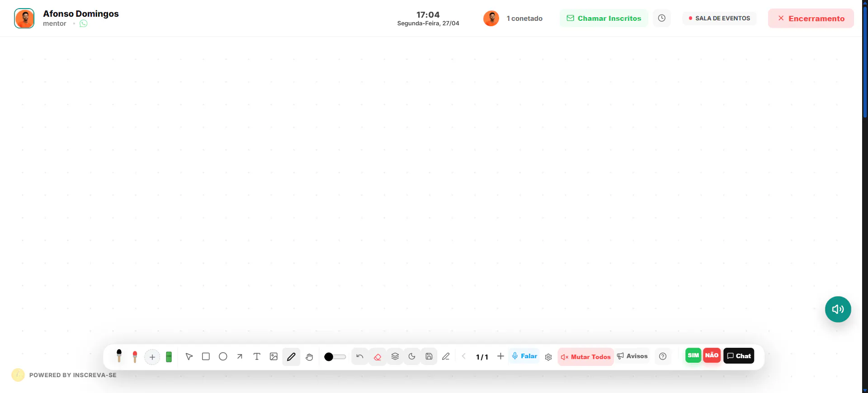The height and width of the screenshot is (393, 868).
Task: Open the WhatsApp icon next to mentor
Action: (83, 24)
